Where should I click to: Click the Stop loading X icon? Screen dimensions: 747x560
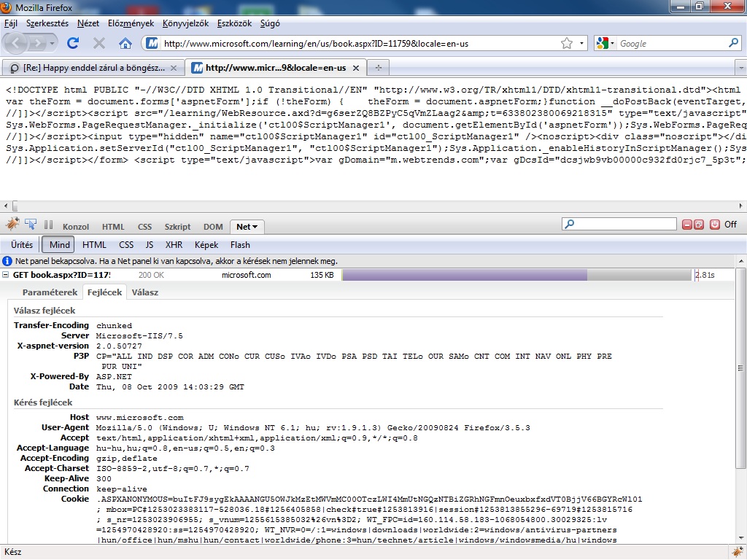[x=99, y=43]
